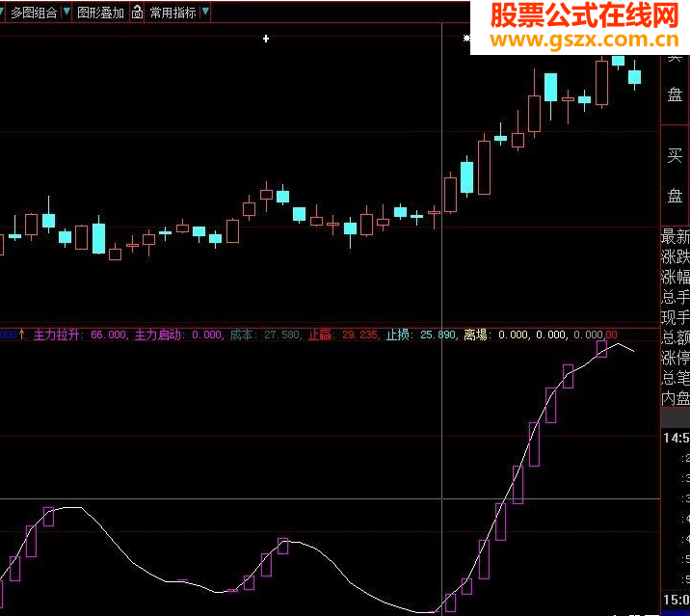Image resolution: width=690 pixels, height=616 pixels.
Task: Click the white plus marker above the chart
Action: click(266, 39)
